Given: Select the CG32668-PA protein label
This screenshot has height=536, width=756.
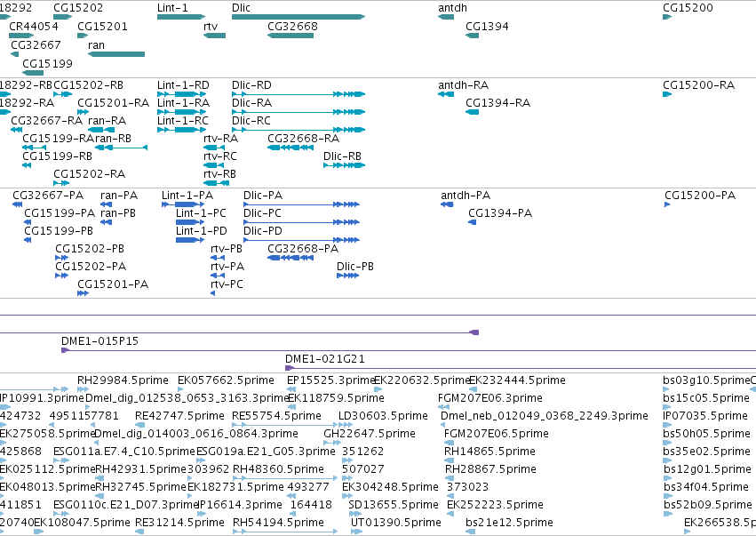Looking at the screenshot, I should coord(303,249).
